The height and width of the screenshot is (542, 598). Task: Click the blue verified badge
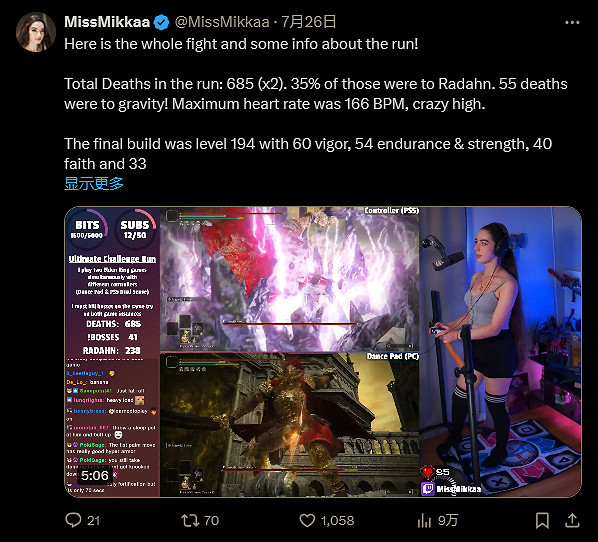click(161, 22)
